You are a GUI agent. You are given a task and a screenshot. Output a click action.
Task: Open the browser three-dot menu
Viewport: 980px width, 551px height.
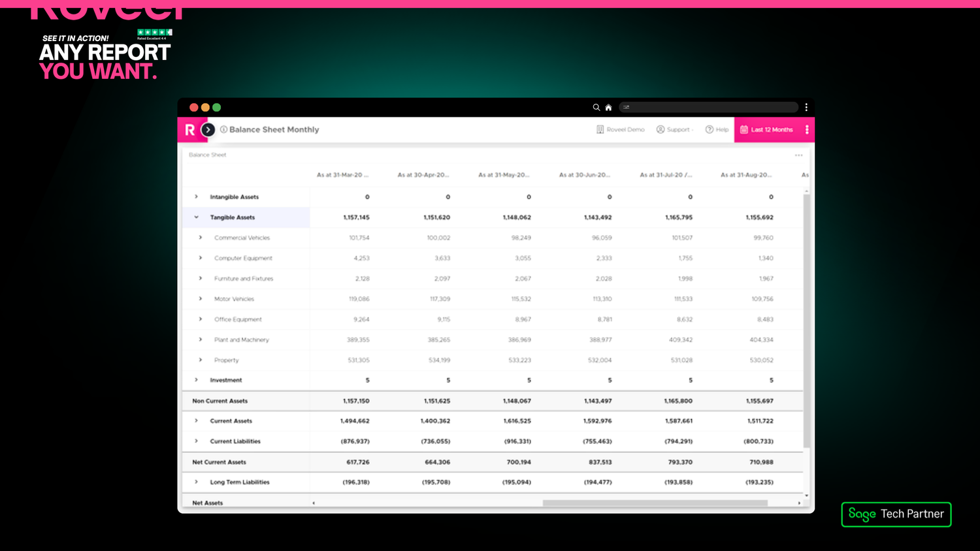[806, 107]
